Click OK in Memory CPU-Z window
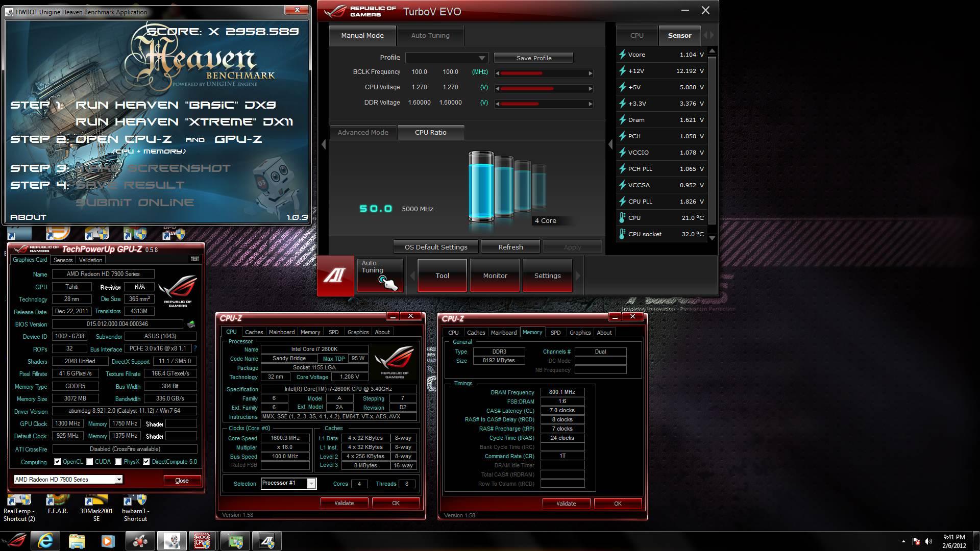Image resolution: width=980 pixels, height=551 pixels. [618, 503]
